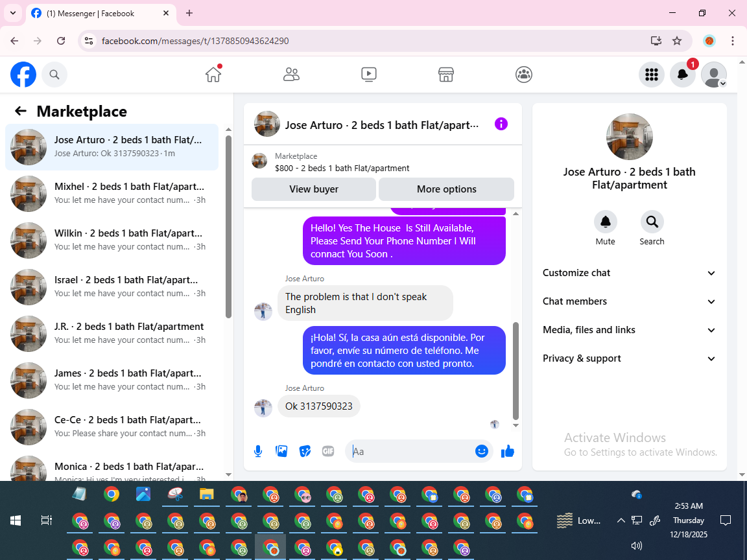Viewport: 747px width, 560px height.
Task: Expand the Privacy & support section
Action: point(630,358)
